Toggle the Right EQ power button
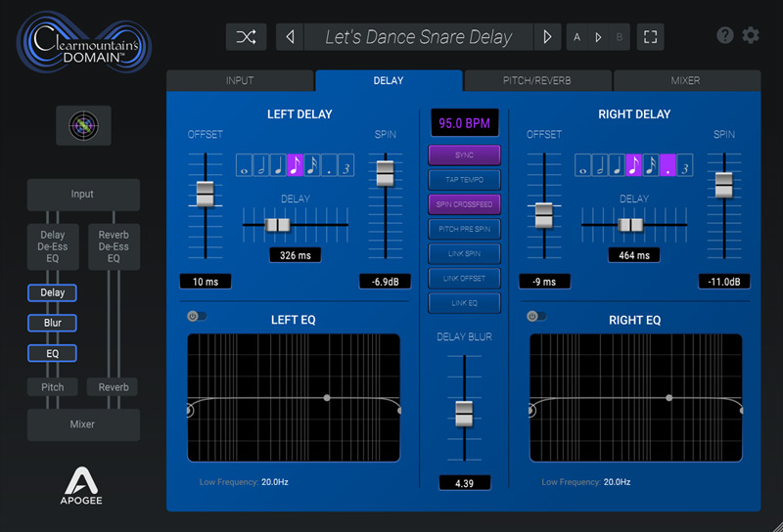 click(x=533, y=316)
